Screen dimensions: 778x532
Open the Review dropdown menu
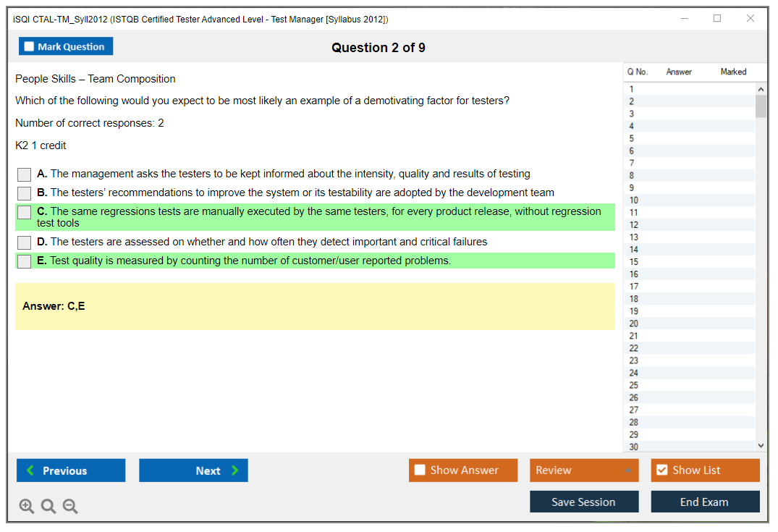tap(583, 470)
